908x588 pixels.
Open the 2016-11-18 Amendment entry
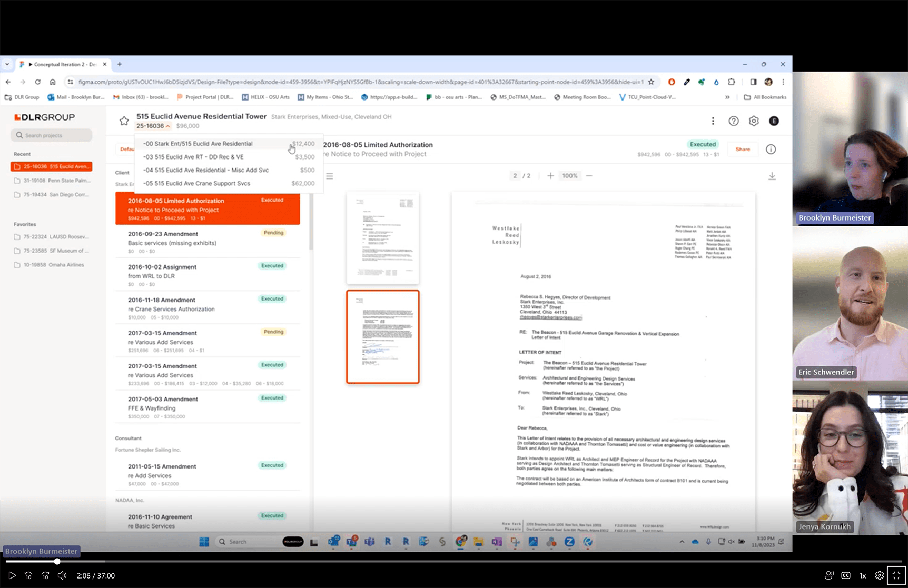(x=208, y=308)
